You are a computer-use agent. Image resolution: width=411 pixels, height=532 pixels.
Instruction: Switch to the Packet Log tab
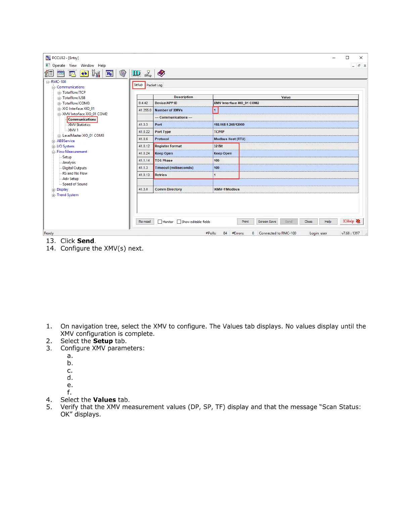[154, 85]
